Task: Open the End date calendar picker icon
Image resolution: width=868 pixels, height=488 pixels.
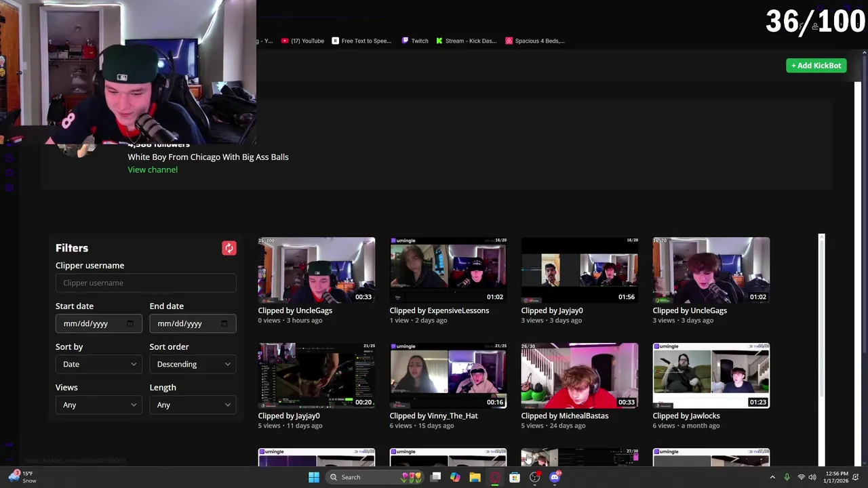Action: [224, 324]
